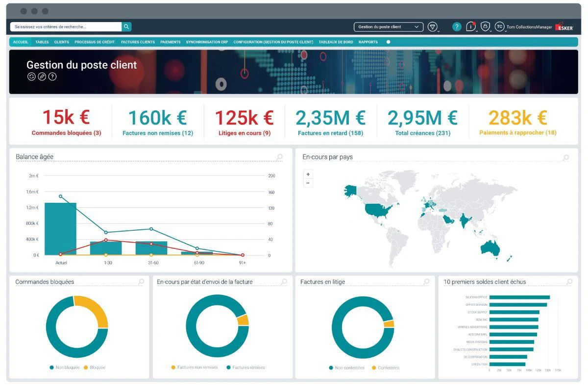Open magnifier on Commandes bloquées panel
The height and width of the screenshot is (392, 588).
tap(141, 282)
